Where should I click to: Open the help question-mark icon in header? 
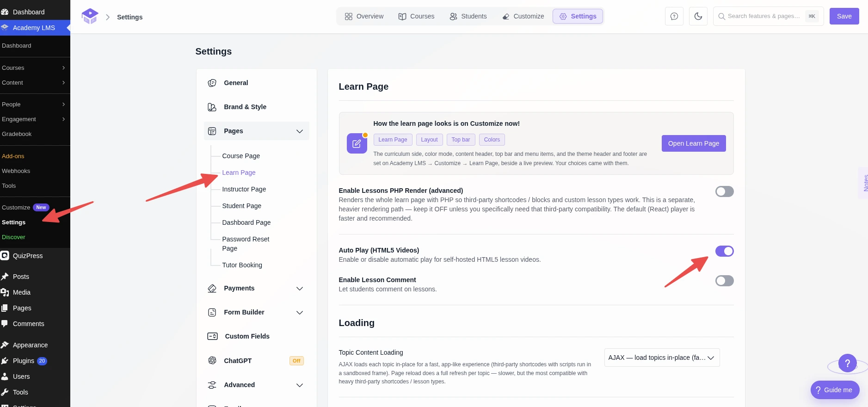coord(674,16)
